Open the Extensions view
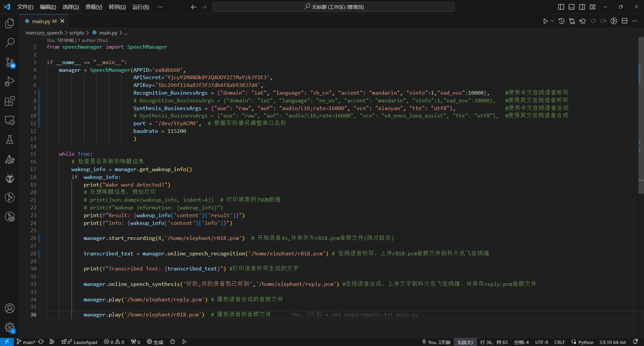The height and width of the screenshot is (346, 644). pos(10,101)
